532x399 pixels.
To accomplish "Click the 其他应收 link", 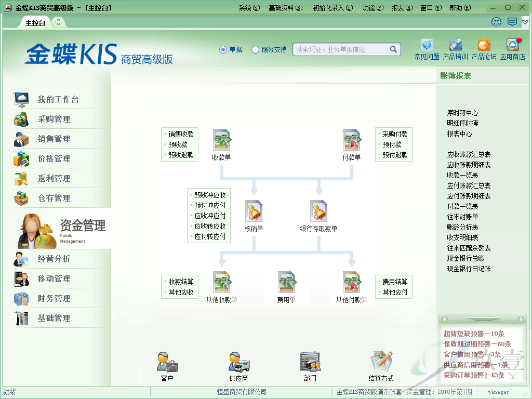I will click(x=181, y=292).
